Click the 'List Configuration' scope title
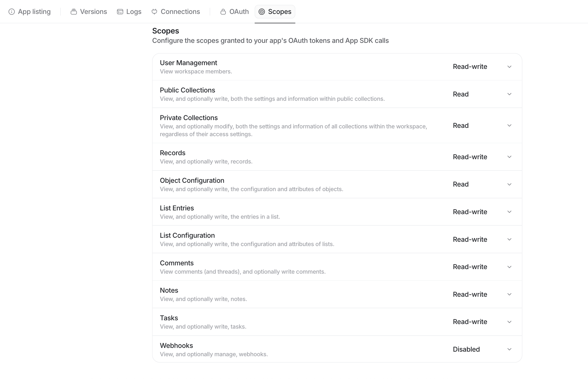The image size is (588, 379). click(x=187, y=235)
